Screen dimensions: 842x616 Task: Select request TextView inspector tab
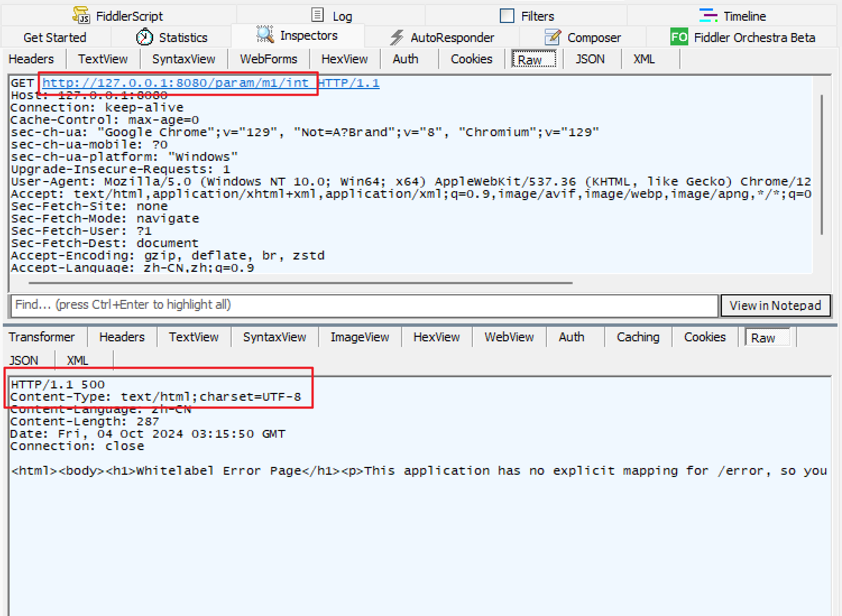pos(103,59)
